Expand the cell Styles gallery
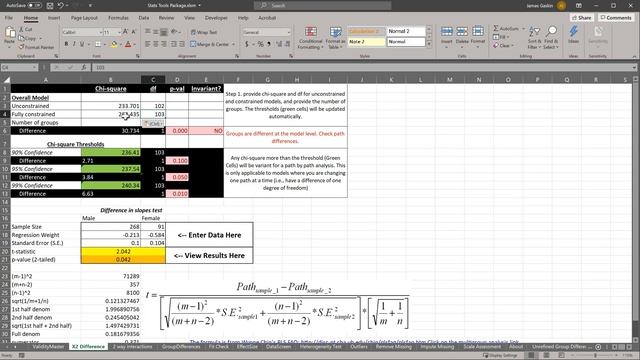This screenshot has height=360, width=640. click(x=429, y=44)
